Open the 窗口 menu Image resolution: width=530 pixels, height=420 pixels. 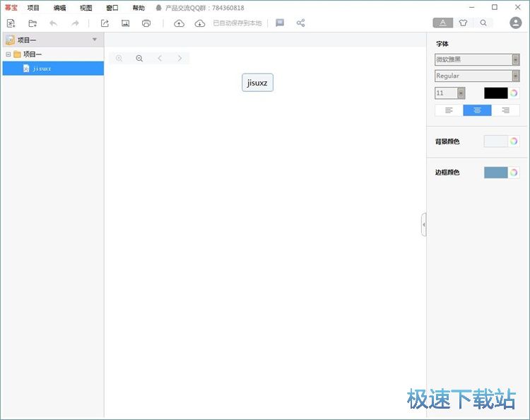point(112,8)
